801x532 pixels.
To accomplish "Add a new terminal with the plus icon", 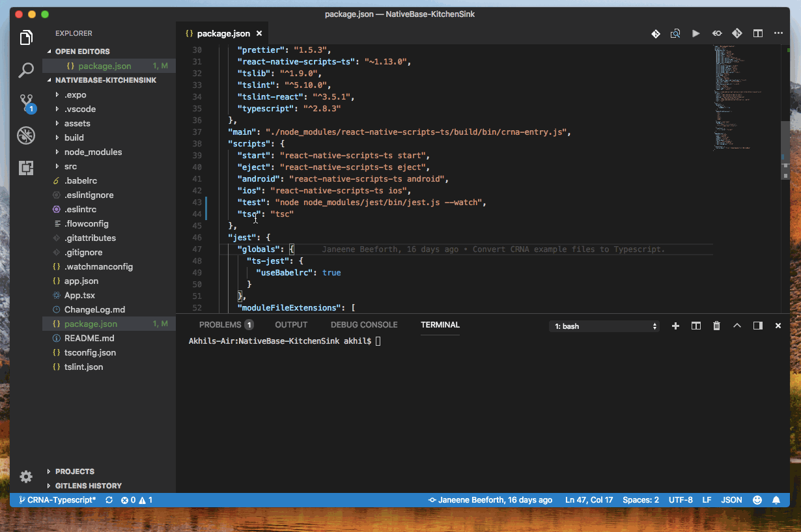I will pyautogui.click(x=675, y=326).
